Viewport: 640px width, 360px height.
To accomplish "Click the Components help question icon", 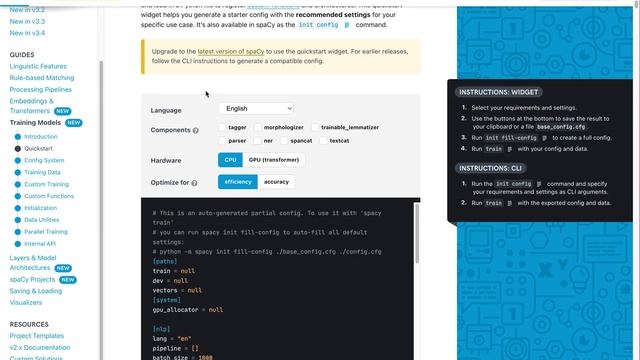I will [196, 131].
